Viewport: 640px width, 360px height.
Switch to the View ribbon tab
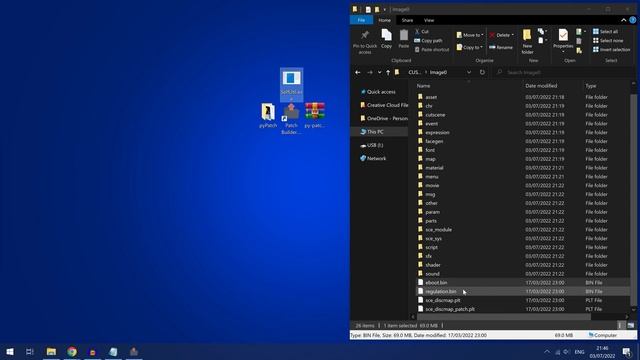429,20
